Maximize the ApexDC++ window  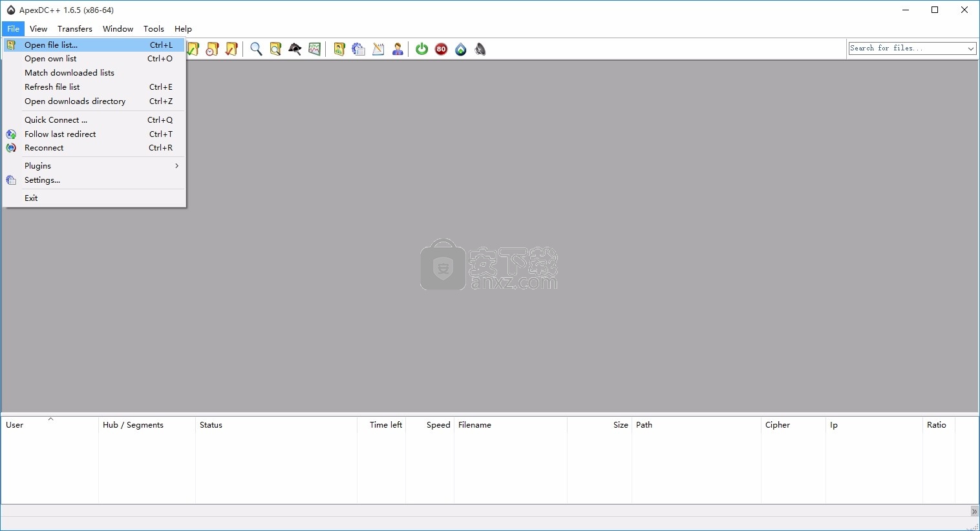click(x=935, y=10)
